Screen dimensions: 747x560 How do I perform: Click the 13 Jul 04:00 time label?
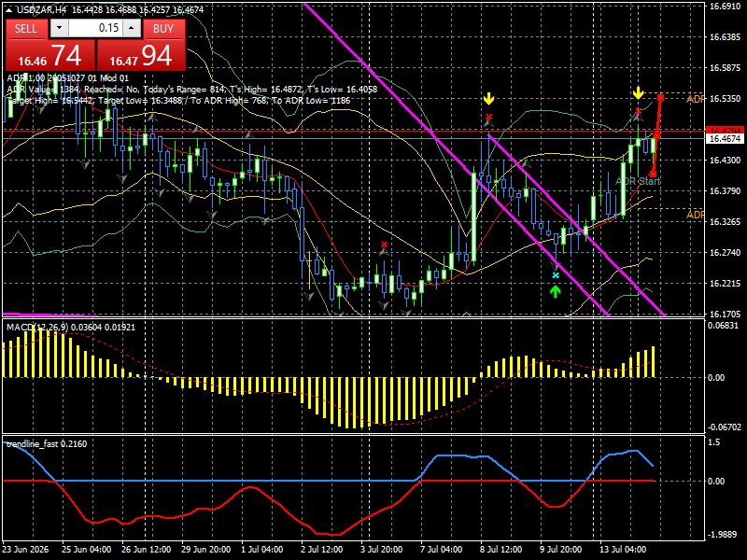623,549
